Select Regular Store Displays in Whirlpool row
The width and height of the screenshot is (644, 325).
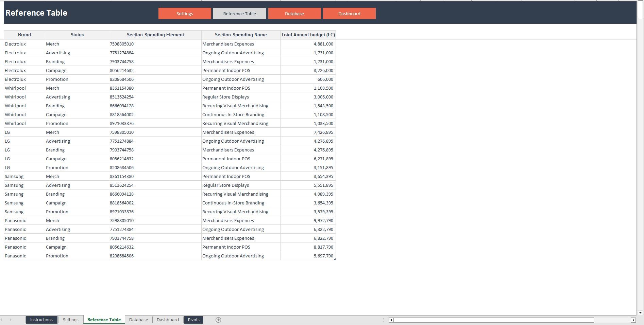pos(241,97)
